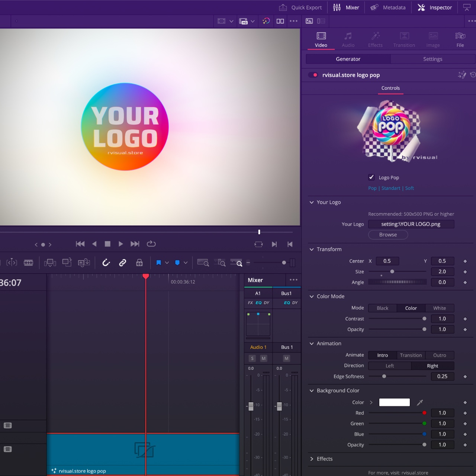The image size is (476, 476).
Task: Uncheck the Logo Pop checkbox
Action: 371,177
